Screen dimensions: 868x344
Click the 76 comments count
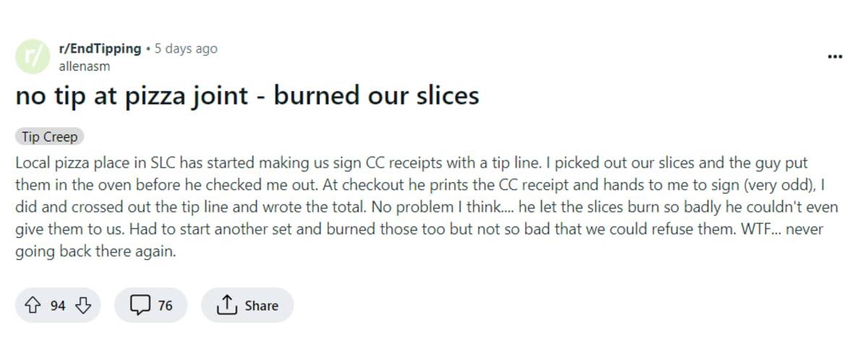[x=165, y=306]
